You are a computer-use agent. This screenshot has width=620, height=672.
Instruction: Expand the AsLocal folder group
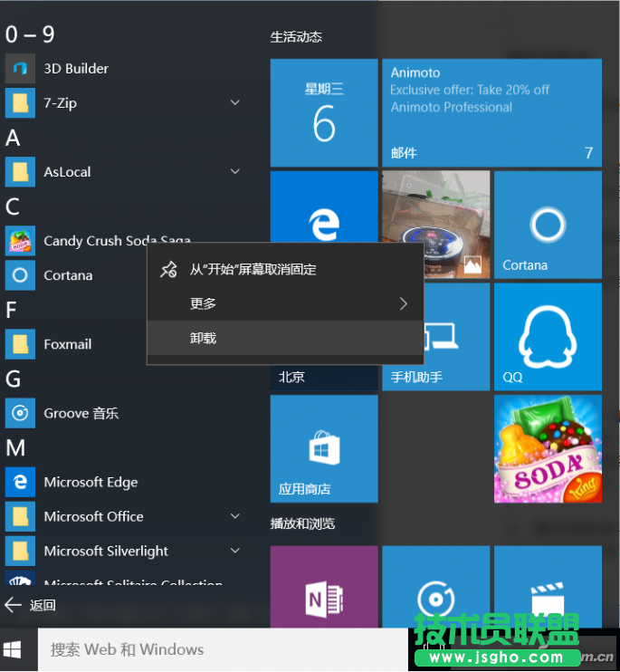point(235,172)
